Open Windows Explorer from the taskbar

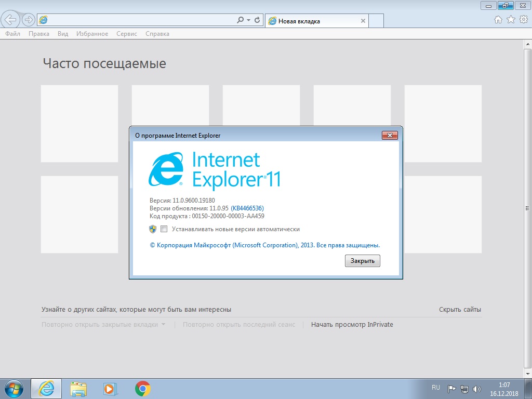coord(78,389)
